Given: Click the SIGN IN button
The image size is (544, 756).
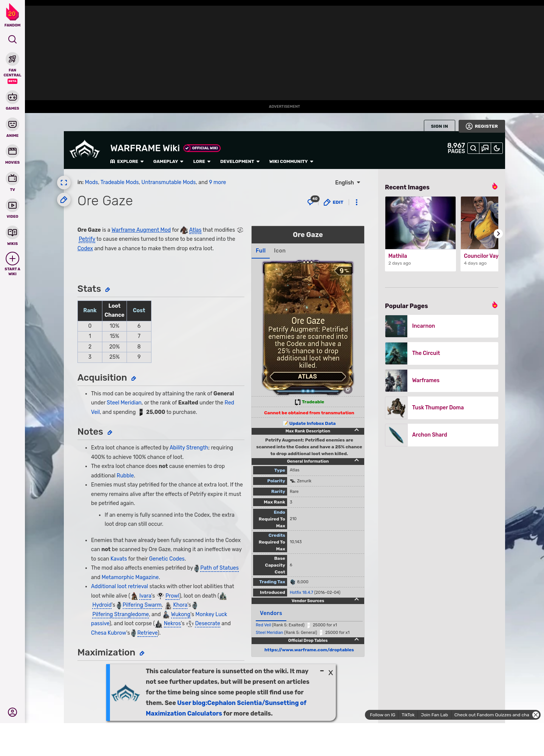Looking at the screenshot, I should (439, 126).
